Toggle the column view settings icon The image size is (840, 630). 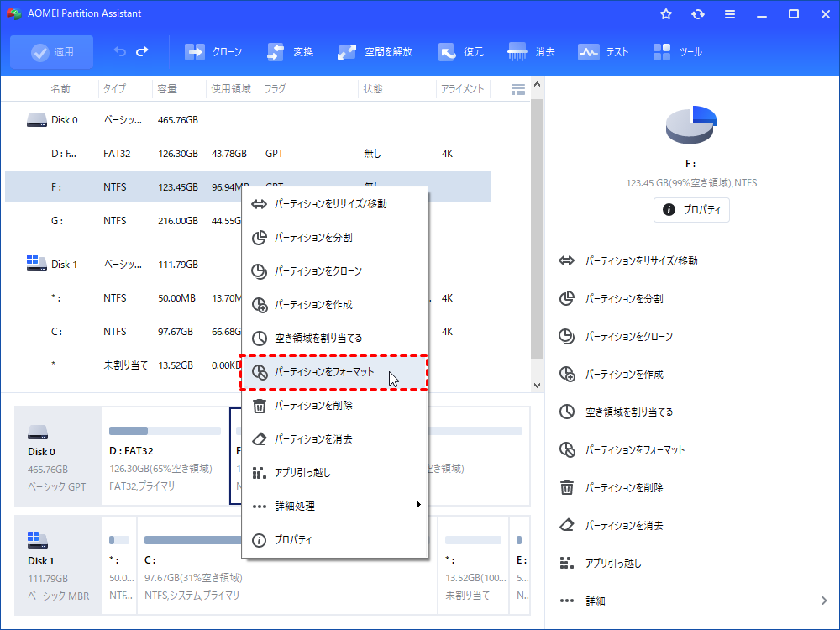coord(518,89)
